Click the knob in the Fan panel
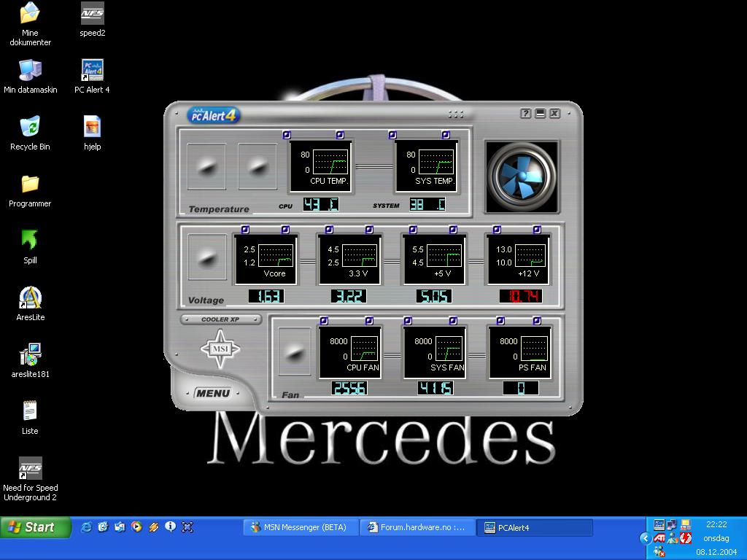The image size is (747, 560). click(x=295, y=351)
